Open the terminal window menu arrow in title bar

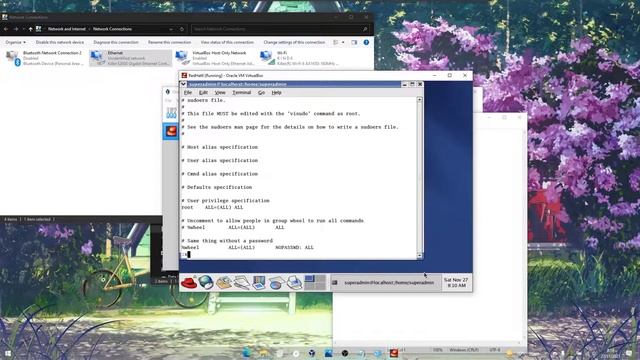pos(183,84)
